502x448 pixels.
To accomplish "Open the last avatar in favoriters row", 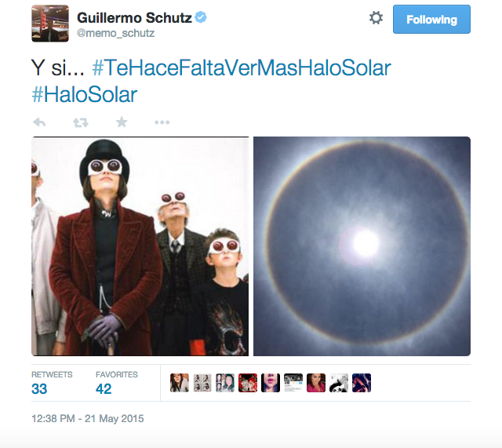I will click(x=362, y=383).
